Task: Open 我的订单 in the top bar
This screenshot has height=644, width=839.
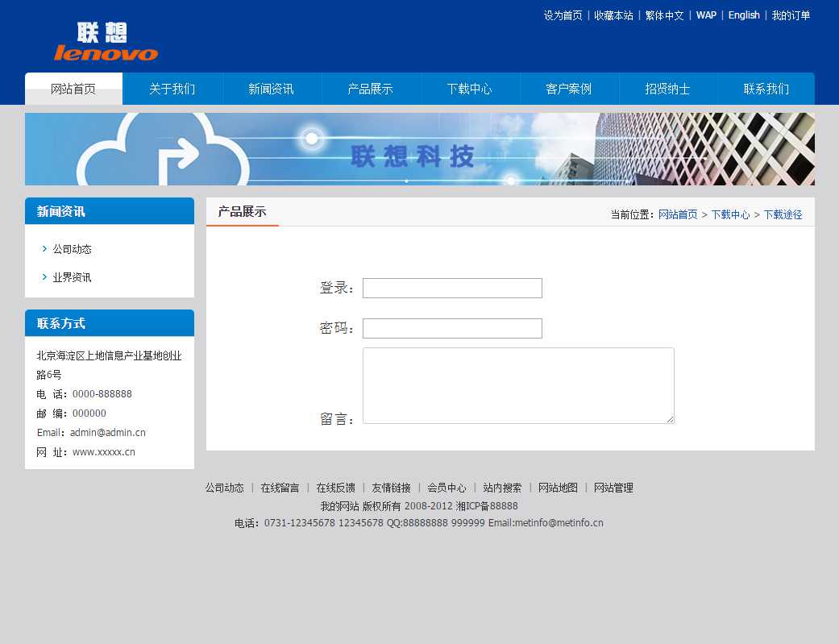Action: pos(791,15)
